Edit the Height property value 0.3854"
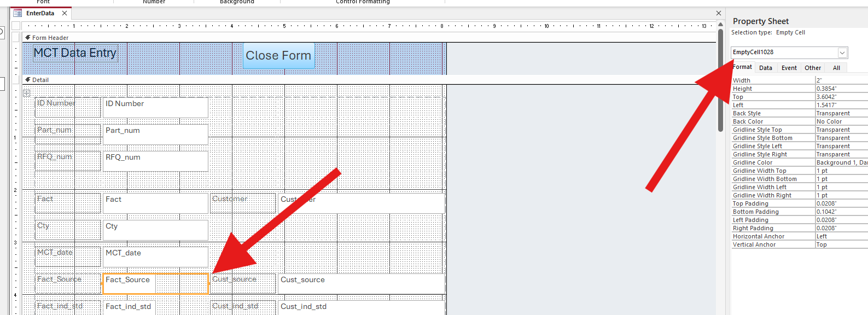Viewport: 868px width, 315px height. (x=841, y=89)
